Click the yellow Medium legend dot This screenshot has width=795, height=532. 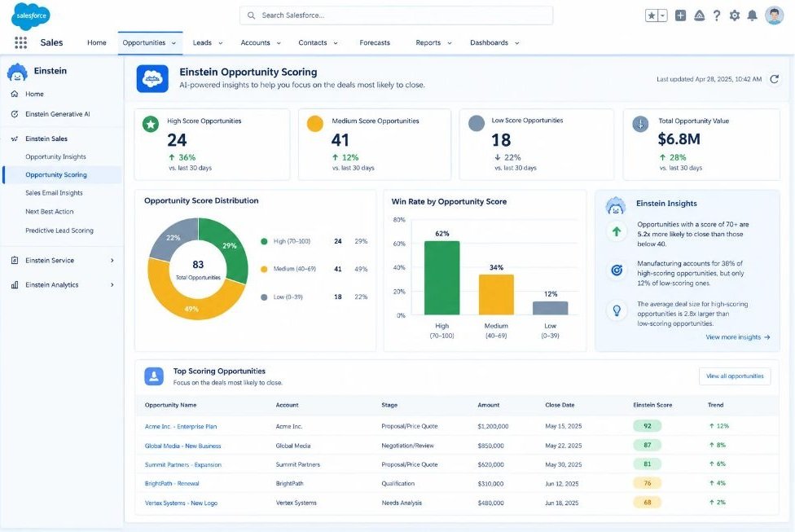pyautogui.click(x=264, y=269)
